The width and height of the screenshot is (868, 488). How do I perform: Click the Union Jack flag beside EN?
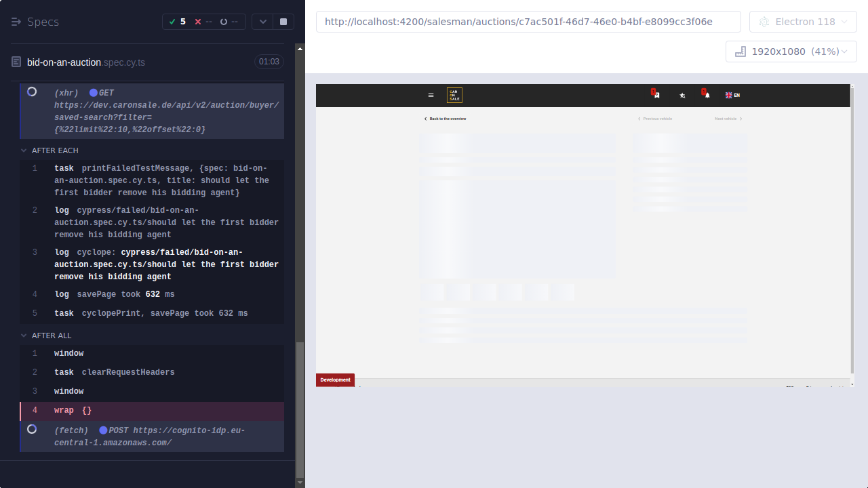click(728, 95)
